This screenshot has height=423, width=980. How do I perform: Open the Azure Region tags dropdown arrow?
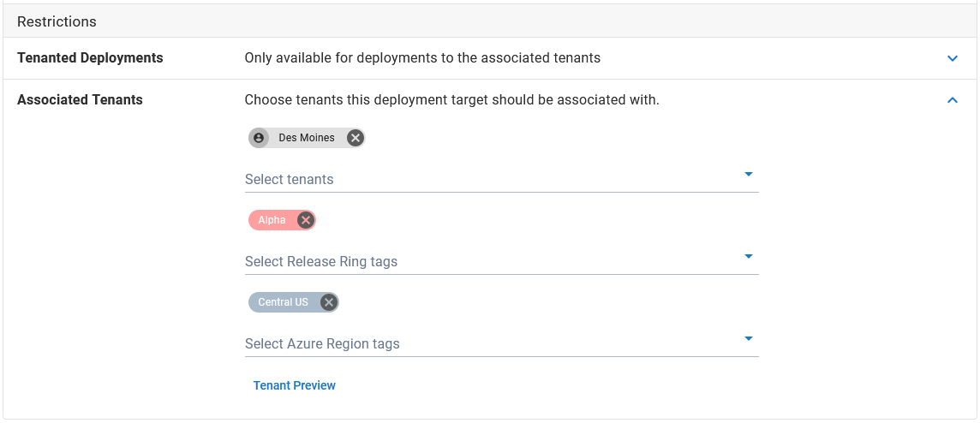click(x=749, y=338)
